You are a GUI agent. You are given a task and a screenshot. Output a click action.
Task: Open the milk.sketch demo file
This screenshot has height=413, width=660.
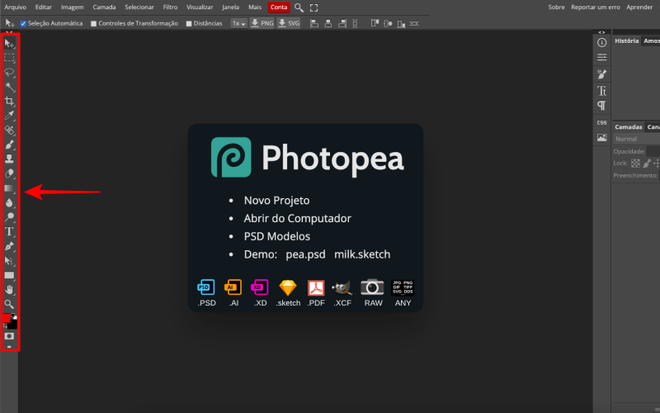362,255
